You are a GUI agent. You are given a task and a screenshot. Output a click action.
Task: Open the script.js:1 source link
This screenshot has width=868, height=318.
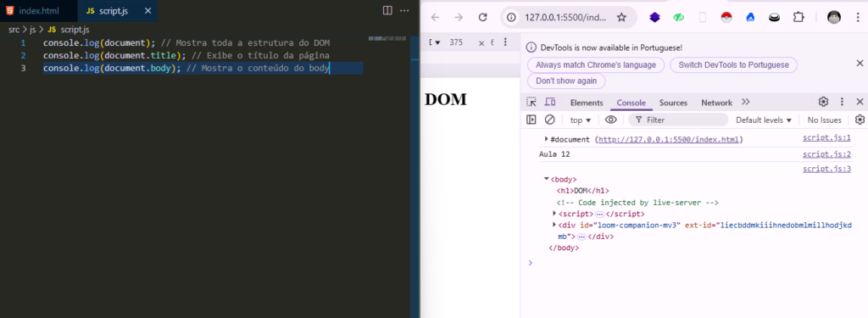pyautogui.click(x=826, y=138)
